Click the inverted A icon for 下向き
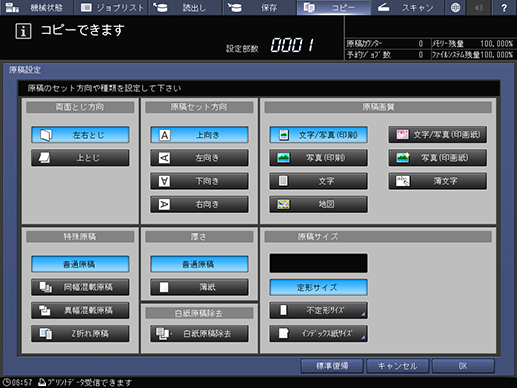Viewport: 517px width, 388px height. click(164, 181)
